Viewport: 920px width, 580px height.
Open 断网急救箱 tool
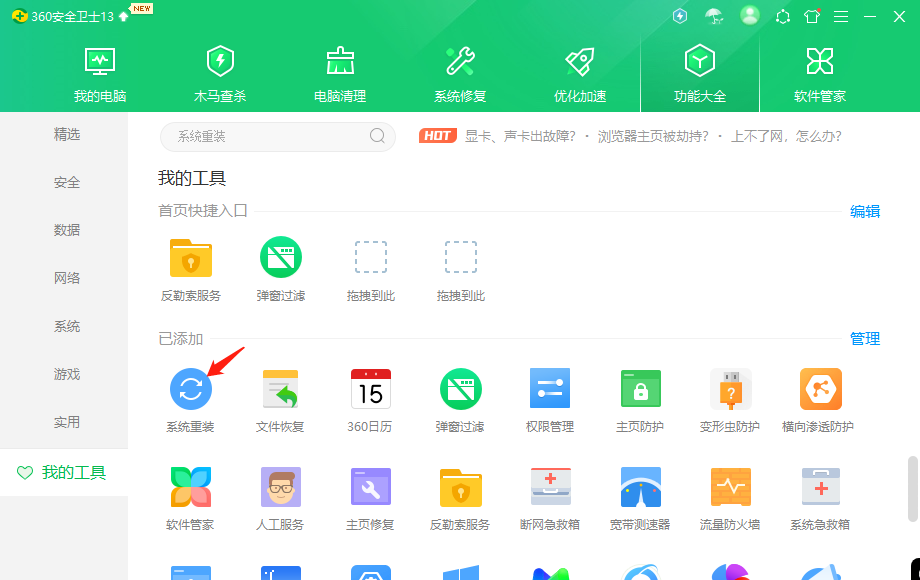[550, 487]
